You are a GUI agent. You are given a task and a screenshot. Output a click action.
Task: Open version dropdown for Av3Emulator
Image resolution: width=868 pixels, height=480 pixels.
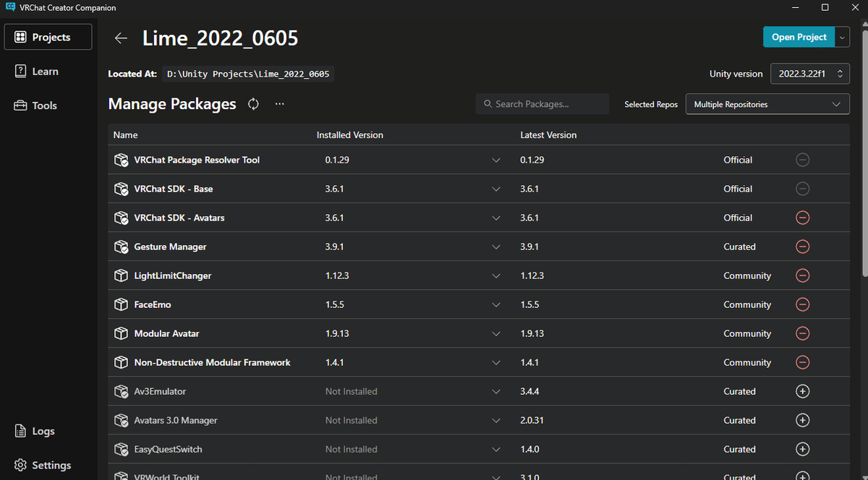496,391
